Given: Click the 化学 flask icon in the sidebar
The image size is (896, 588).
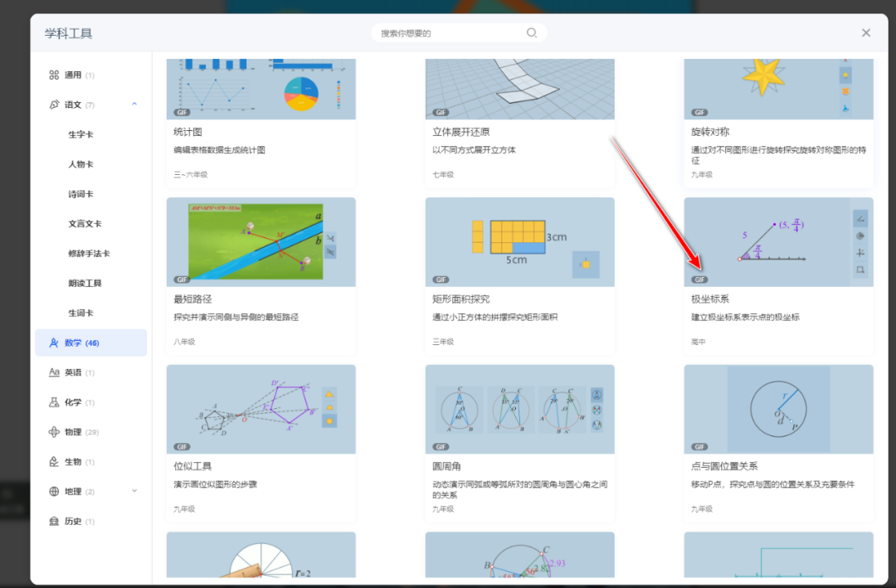Looking at the screenshot, I should coord(53,402).
